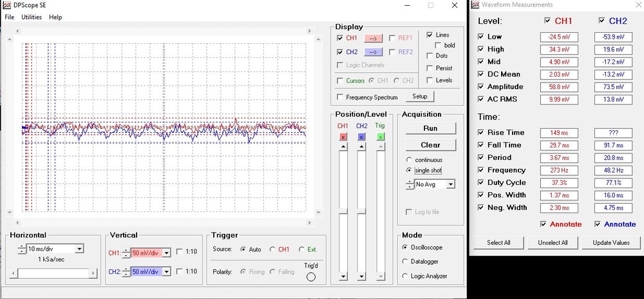Select the Datalogger mode option
Screen dimensions: 644x299
[x=406, y=262]
